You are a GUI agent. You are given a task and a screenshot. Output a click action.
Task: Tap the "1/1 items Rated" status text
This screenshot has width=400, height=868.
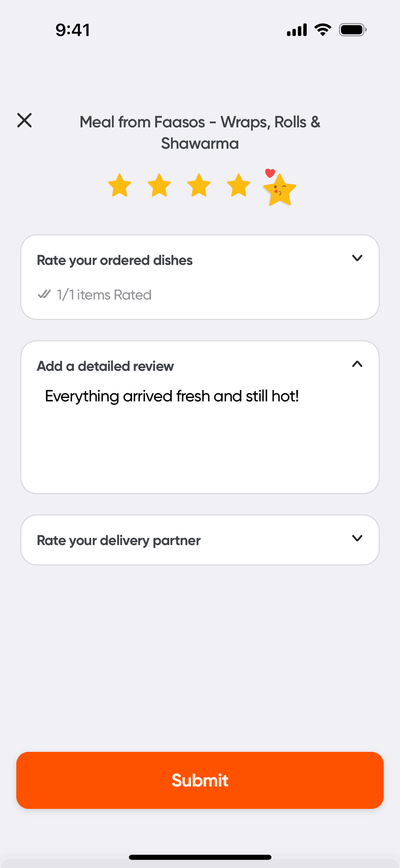click(x=104, y=295)
